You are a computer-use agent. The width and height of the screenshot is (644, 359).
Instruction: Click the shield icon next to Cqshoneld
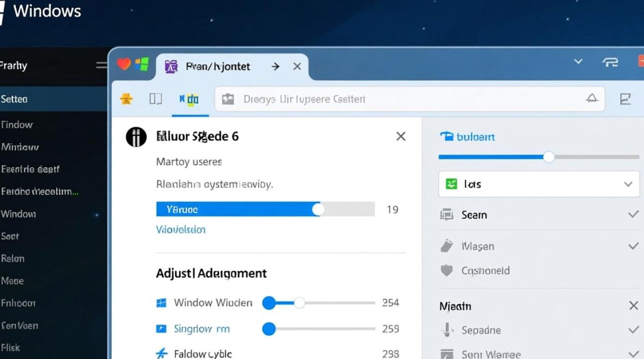(x=447, y=270)
